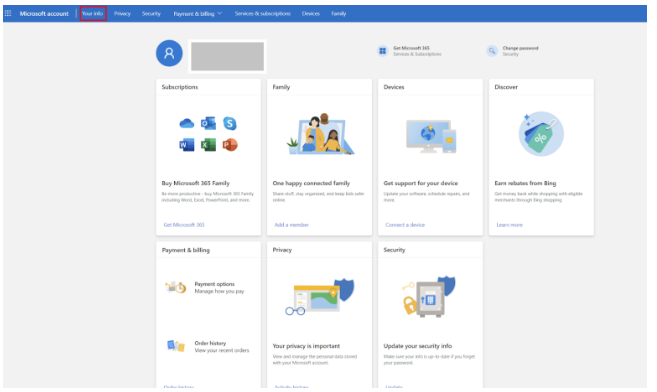This screenshot has width=657, height=392.
Task: Click the OneDrive cloud icon
Action: (186, 124)
